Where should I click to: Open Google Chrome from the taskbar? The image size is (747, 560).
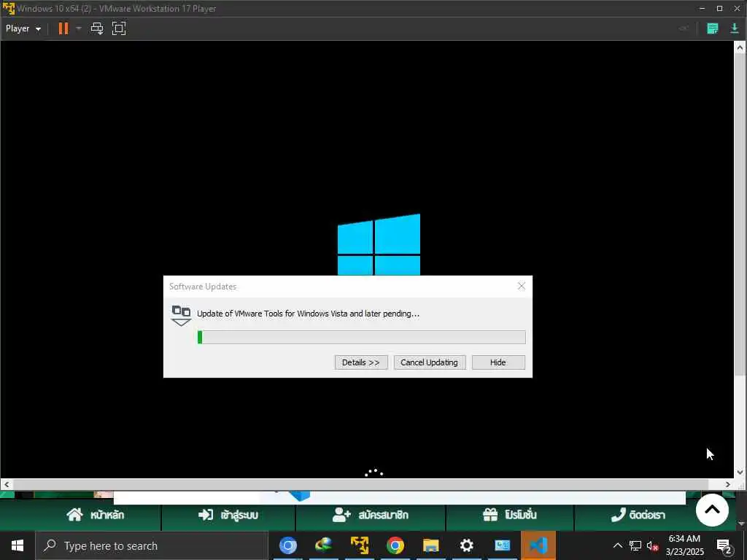[x=395, y=545]
